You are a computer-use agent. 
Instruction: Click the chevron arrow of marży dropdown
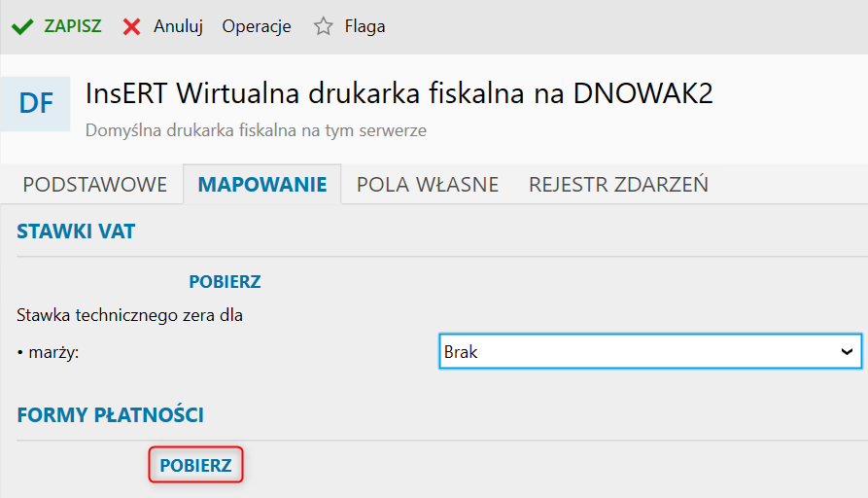click(x=846, y=352)
